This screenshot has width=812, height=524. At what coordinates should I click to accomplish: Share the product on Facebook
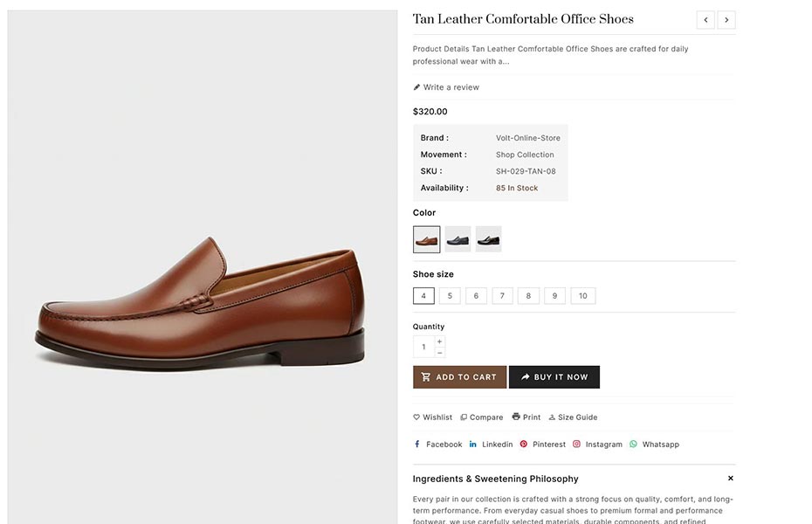[437, 445]
